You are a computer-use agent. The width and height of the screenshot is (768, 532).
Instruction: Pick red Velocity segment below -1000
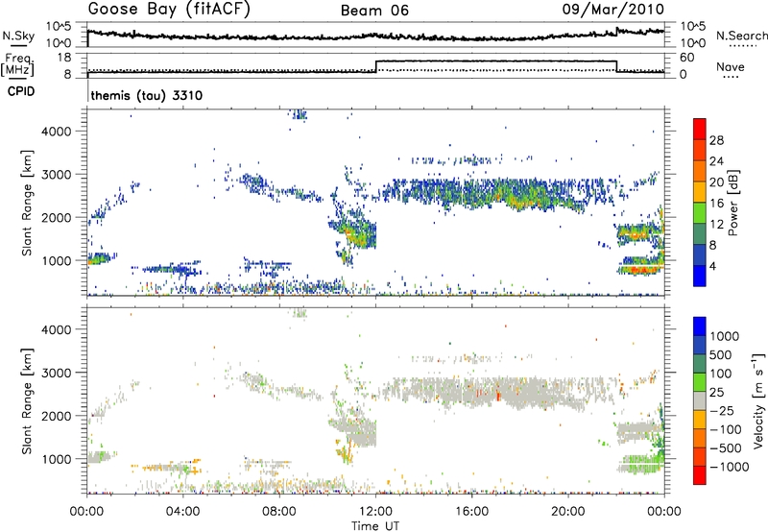(700, 475)
